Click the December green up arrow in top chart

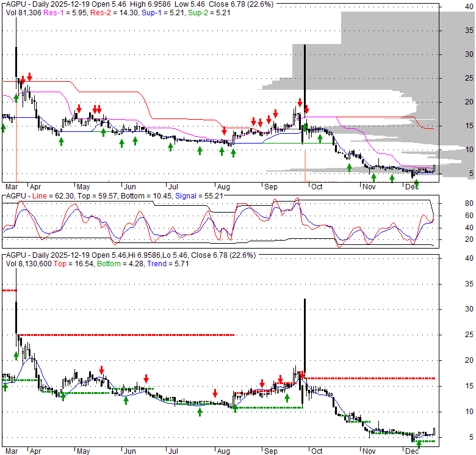pos(416,183)
